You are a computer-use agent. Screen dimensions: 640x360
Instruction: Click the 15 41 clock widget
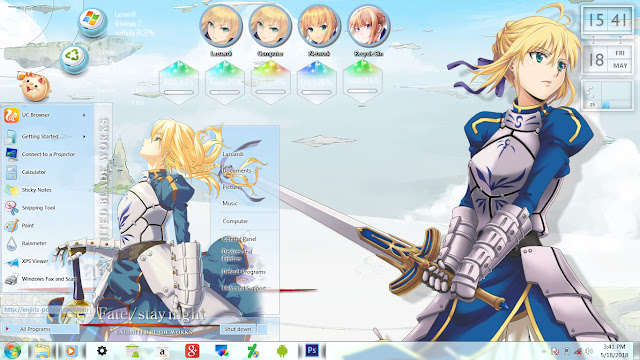coord(607,20)
